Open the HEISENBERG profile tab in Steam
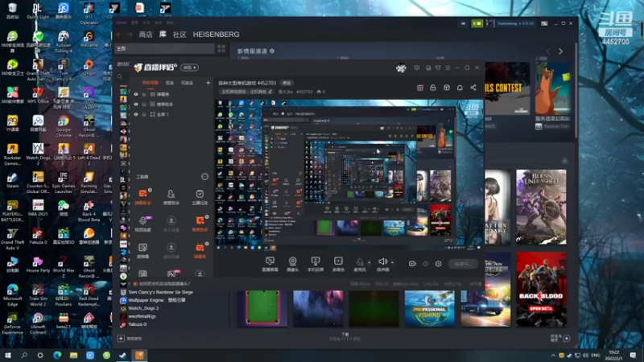This screenshot has height=362, width=644. [x=216, y=35]
